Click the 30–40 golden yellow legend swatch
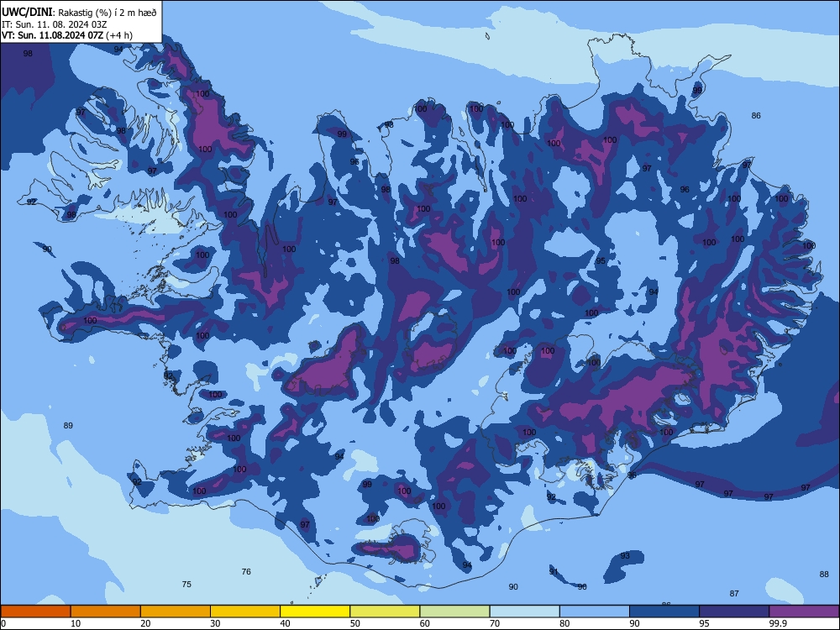840x630 pixels. 245,612
